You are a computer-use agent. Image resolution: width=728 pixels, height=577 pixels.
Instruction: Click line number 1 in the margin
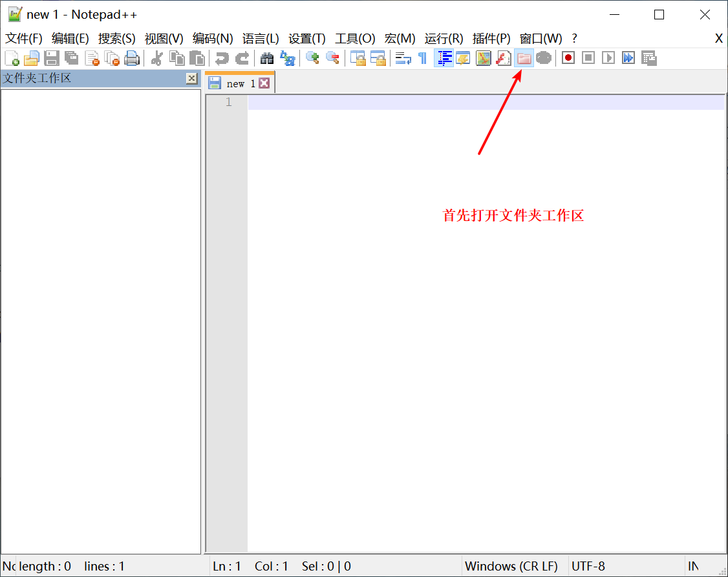click(228, 102)
